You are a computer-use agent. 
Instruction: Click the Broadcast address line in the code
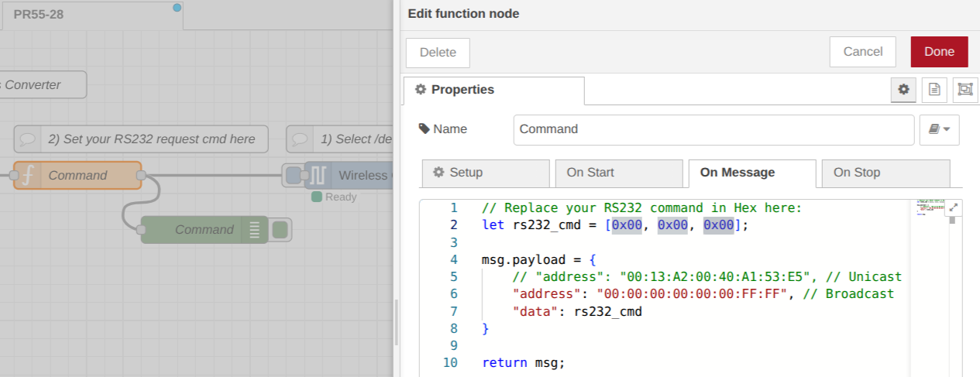[703, 294]
